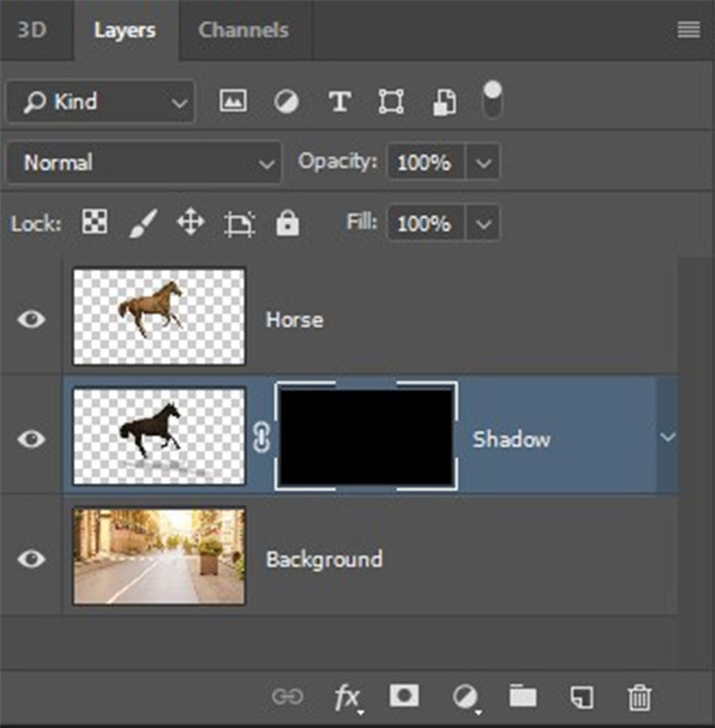Open the layer style fx menu
The width and height of the screenshot is (715, 728).
click(347, 696)
